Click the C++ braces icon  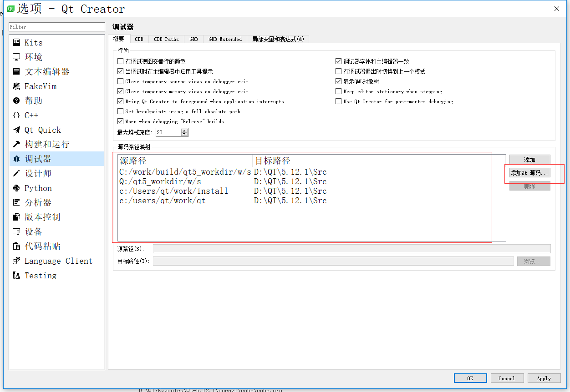click(16, 115)
